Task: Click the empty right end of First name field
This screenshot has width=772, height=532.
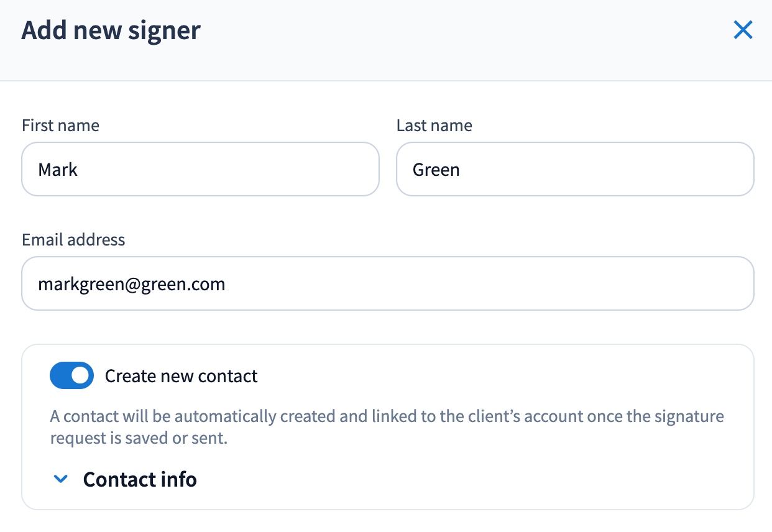Action: pos(323,169)
